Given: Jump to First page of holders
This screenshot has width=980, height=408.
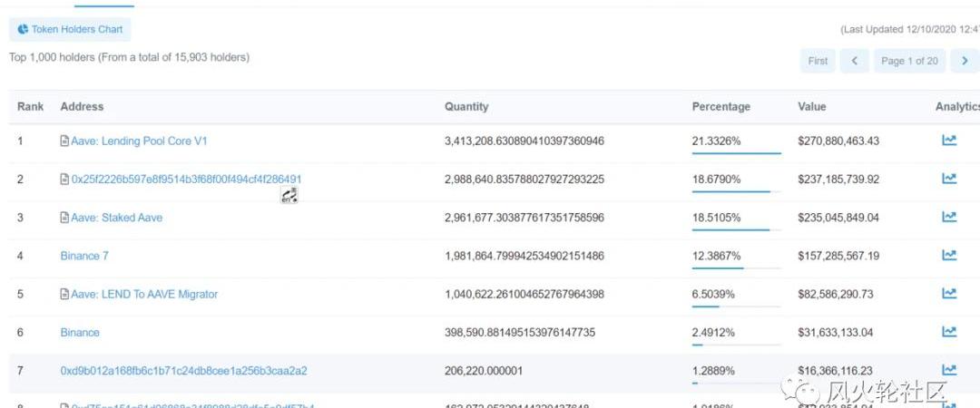Looking at the screenshot, I should pyautogui.click(x=818, y=61).
